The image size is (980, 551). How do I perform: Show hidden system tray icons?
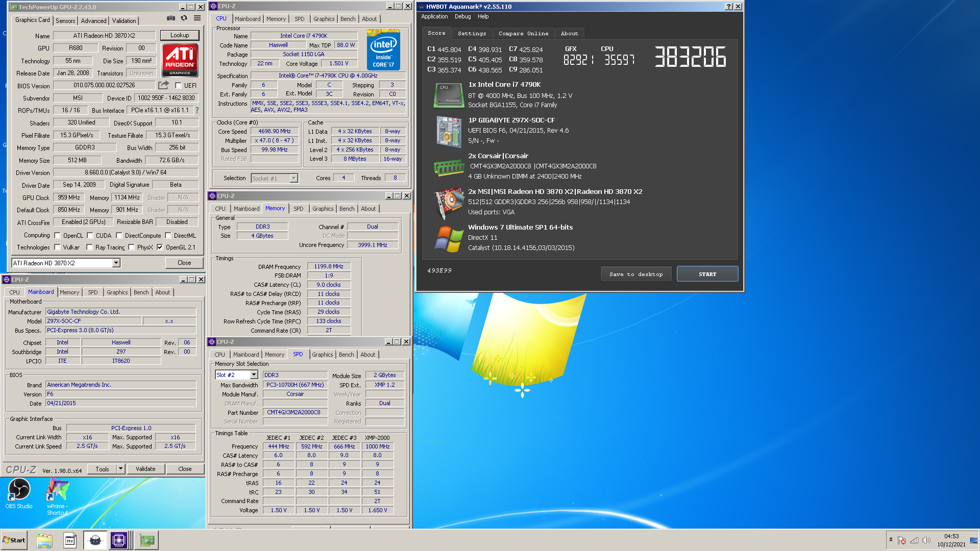coord(891,540)
